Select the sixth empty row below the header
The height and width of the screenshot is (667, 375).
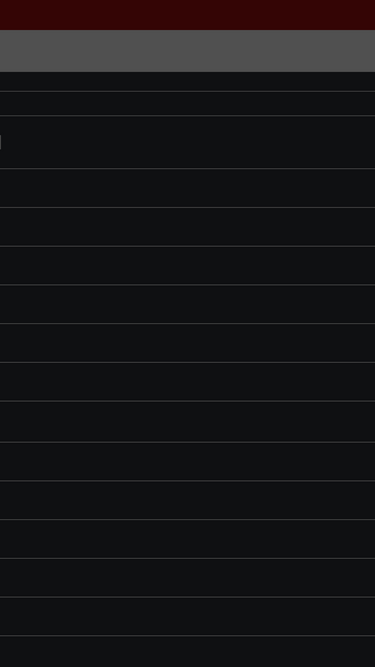click(x=188, y=265)
